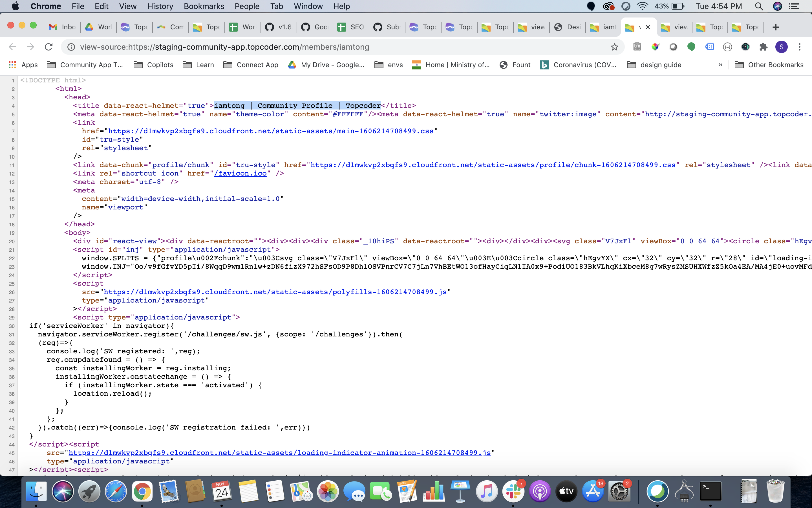Viewport: 812px width, 508px height.
Task: Open Terminal from the Dock
Action: pos(711,491)
